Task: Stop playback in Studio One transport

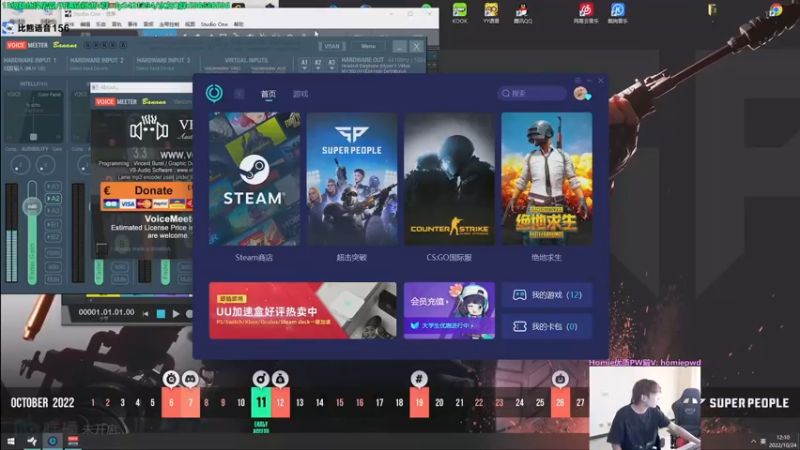Action: 161,314
